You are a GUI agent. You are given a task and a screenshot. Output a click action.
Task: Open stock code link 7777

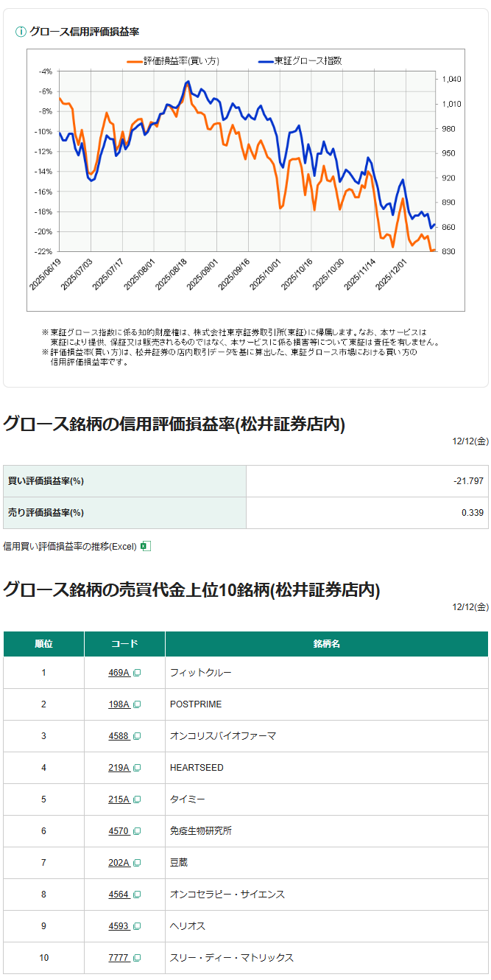point(119,958)
